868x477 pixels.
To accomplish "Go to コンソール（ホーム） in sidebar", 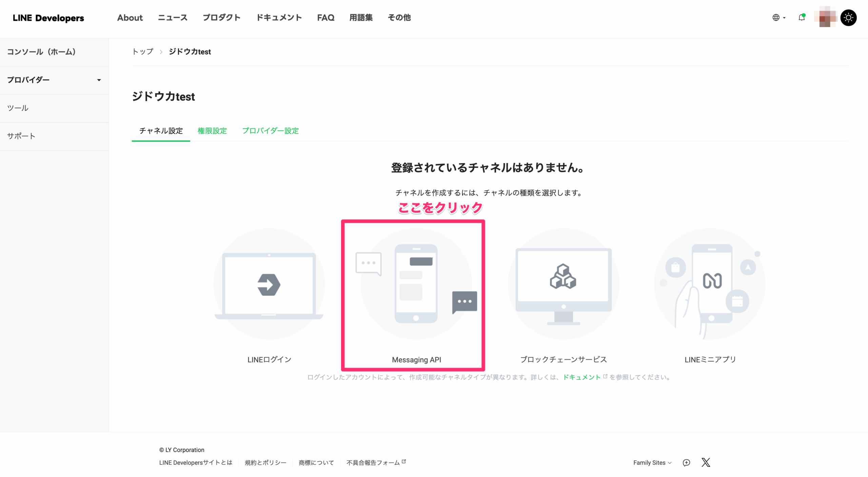I will pyautogui.click(x=54, y=52).
